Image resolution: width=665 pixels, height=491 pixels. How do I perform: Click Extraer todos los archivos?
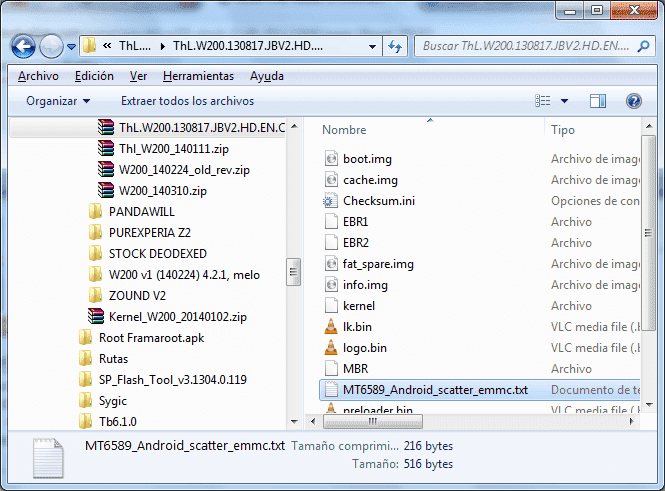point(187,101)
